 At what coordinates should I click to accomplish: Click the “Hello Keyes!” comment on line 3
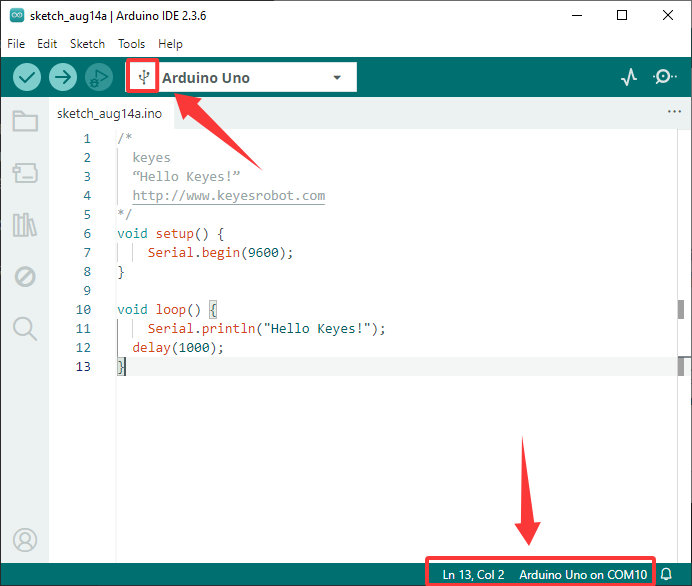point(186,177)
